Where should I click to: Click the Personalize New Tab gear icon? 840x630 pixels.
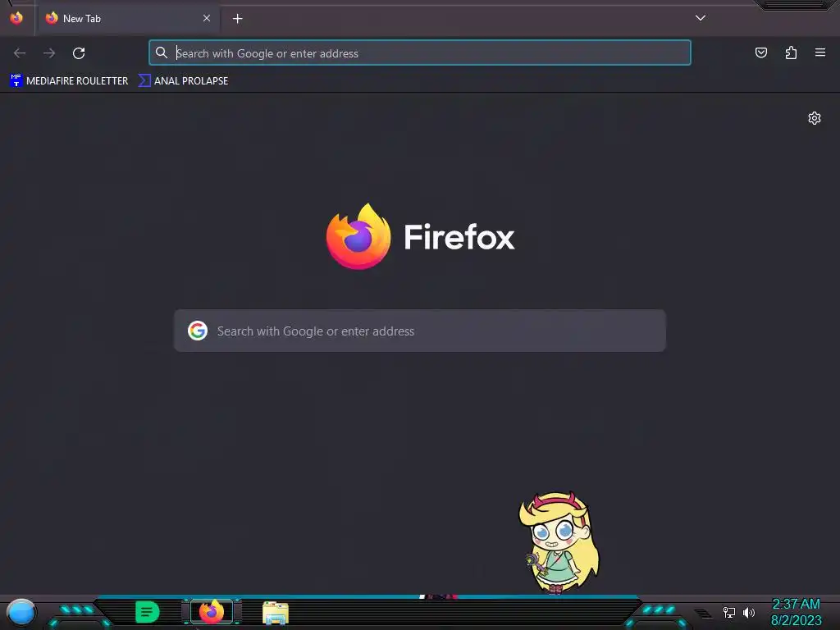(815, 118)
